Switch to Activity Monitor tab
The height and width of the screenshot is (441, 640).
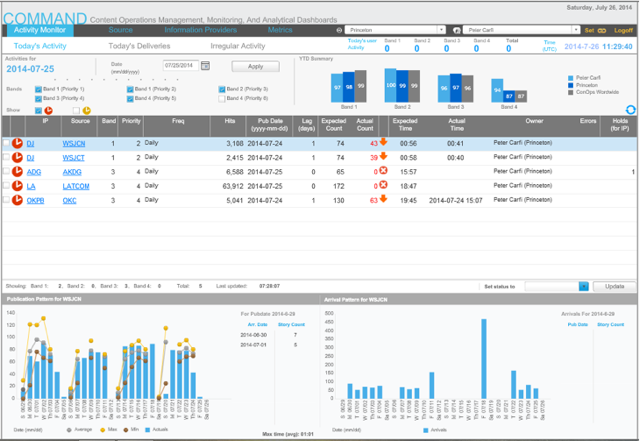(x=40, y=30)
